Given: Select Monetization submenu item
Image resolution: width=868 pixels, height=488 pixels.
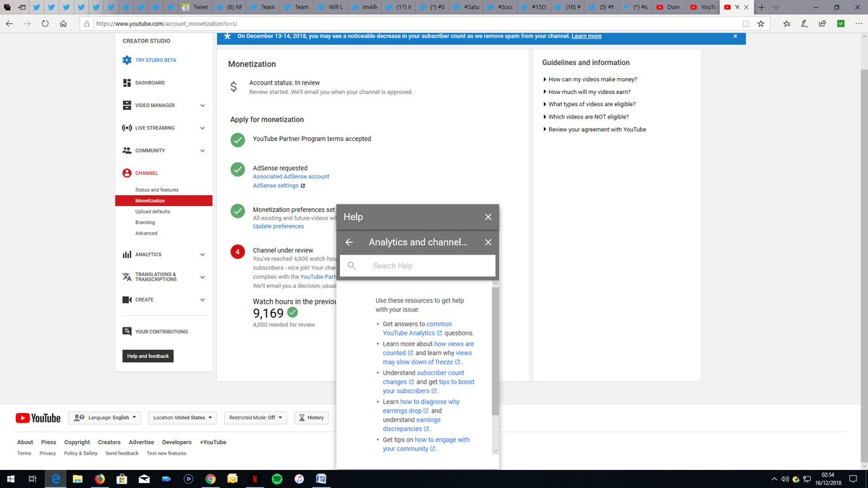Looking at the screenshot, I should (x=163, y=201).
